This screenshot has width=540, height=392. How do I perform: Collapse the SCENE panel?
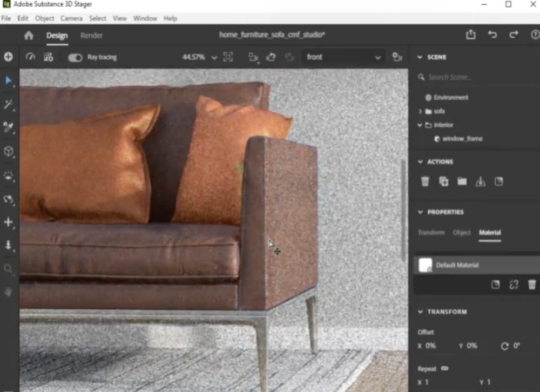tap(420, 57)
